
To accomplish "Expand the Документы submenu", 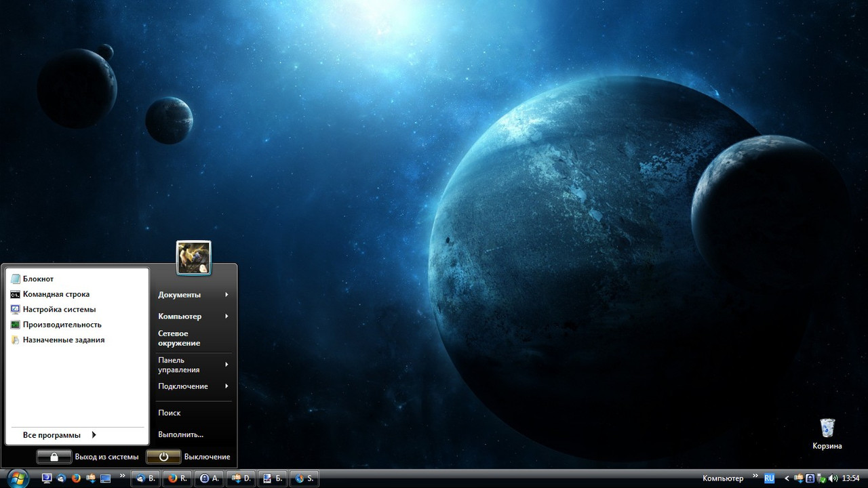I will click(178, 294).
